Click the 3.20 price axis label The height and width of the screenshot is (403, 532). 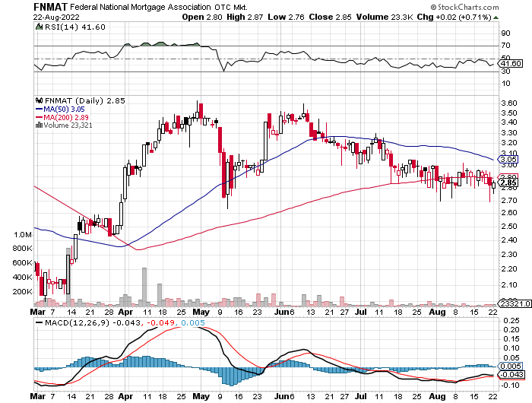click(509, 143)
